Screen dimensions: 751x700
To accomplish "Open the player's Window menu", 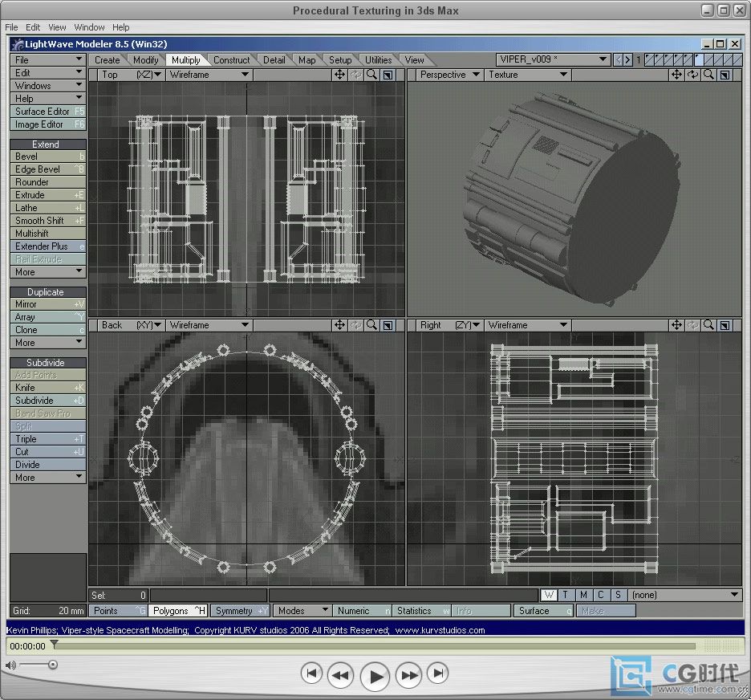I will click(x=89, y=27).
